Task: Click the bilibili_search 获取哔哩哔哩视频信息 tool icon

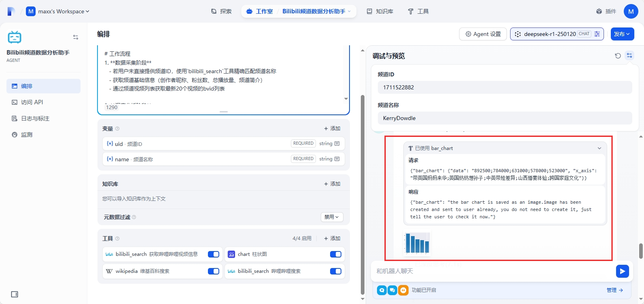Action: (109, 254)
